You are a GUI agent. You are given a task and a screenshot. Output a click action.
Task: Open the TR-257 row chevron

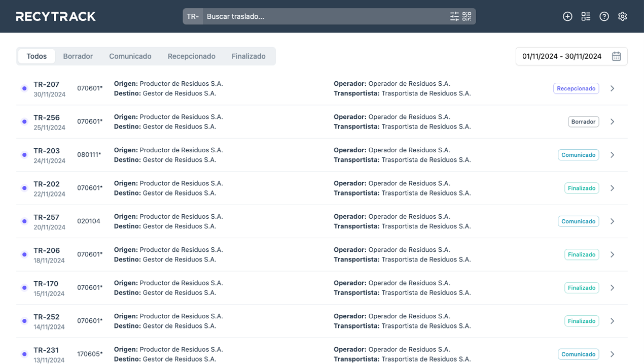coord(612,221)
